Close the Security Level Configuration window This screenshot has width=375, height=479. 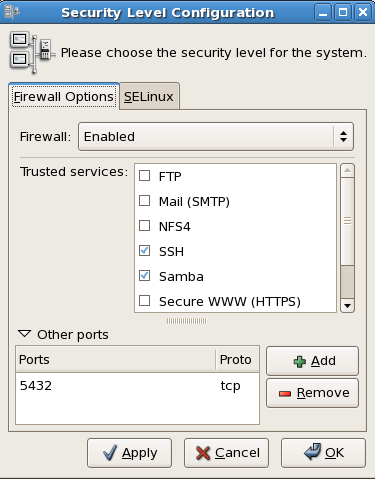click(x=363, y=12)
